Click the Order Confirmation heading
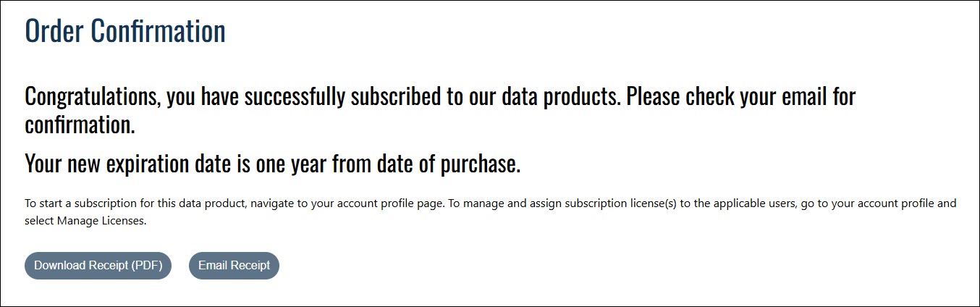 coord(125,31)
